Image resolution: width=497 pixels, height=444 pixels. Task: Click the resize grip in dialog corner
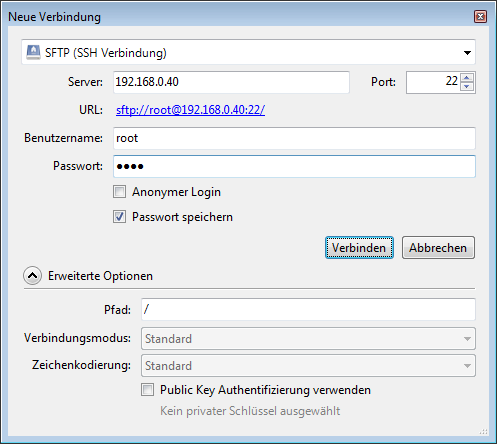[483, 431]
